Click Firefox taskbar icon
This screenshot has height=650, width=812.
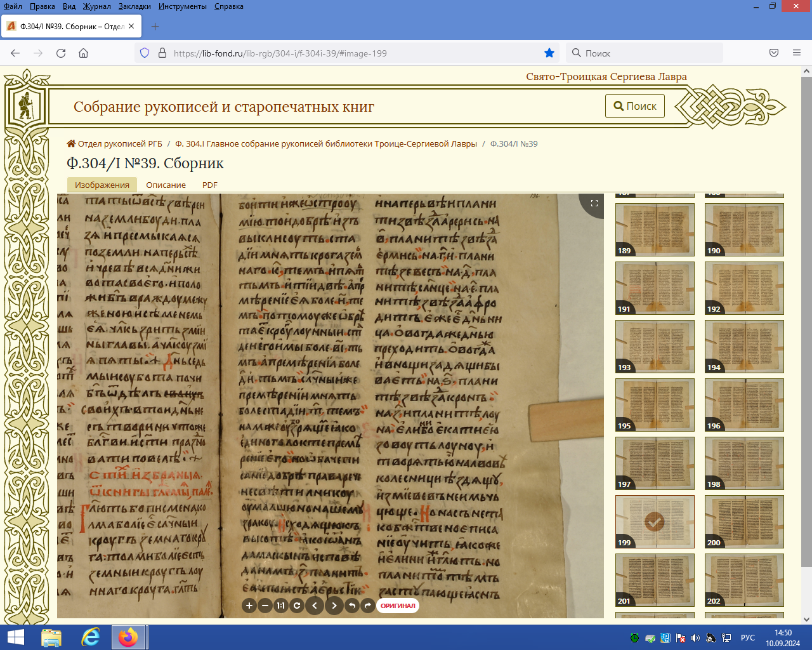pos(129,637)
